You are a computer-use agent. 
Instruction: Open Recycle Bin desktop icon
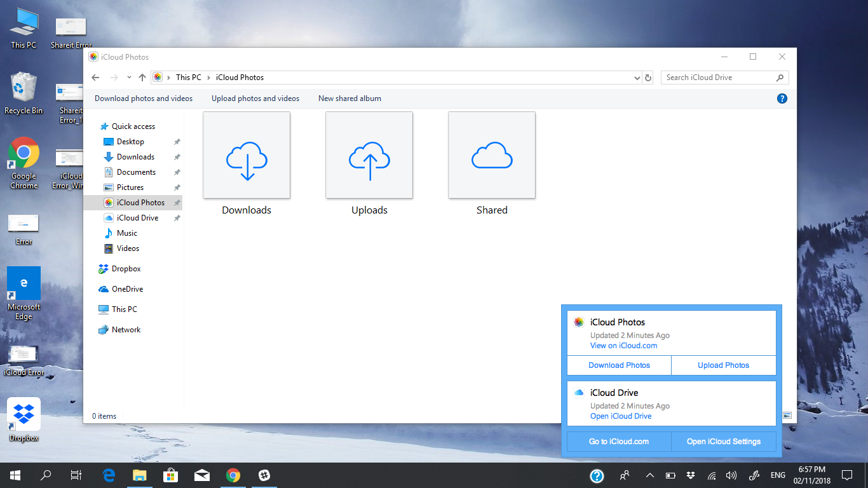click(24, 93)
